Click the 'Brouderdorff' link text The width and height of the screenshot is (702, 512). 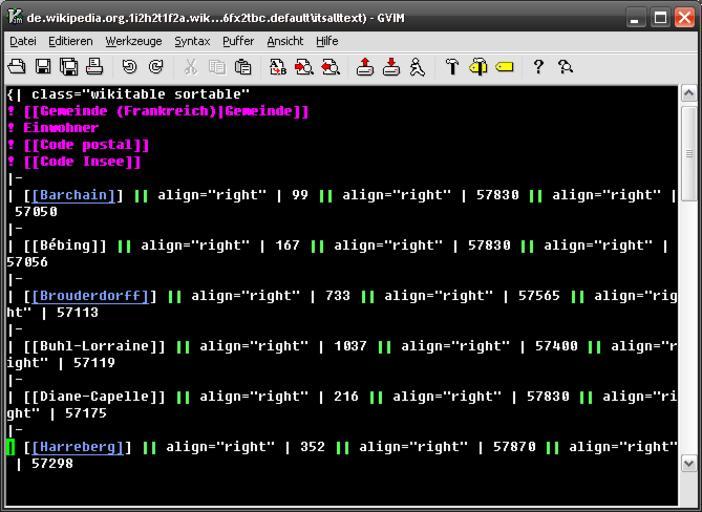pyautogui.click(x=90, y=296)
